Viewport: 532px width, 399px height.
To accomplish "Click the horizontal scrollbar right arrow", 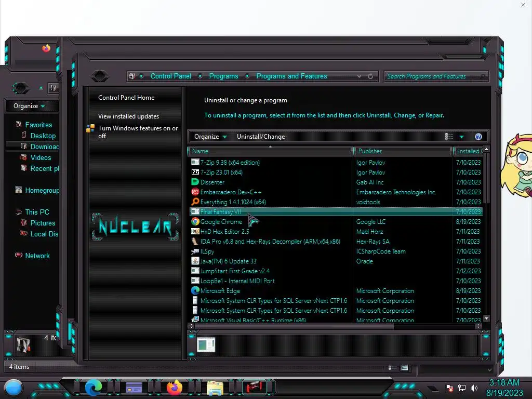I will pos(478,326).
